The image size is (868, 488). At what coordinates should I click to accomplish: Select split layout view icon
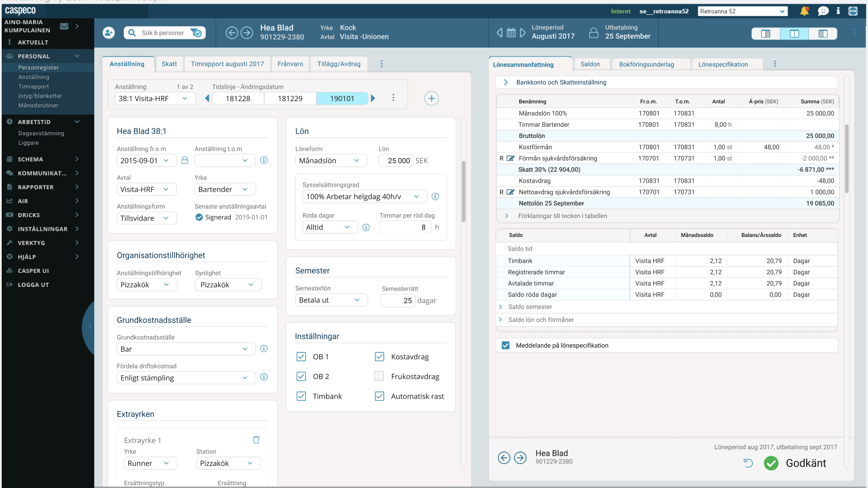(x=794, y=34)
